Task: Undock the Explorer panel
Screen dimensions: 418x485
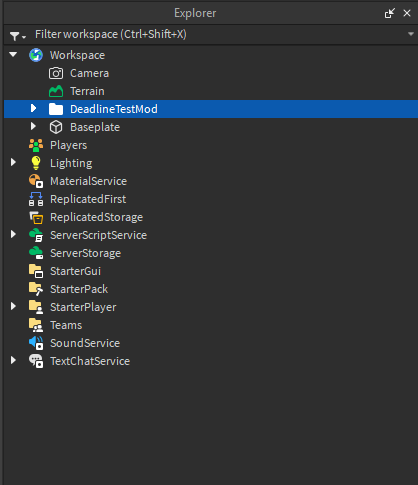Action: point(389,13)
